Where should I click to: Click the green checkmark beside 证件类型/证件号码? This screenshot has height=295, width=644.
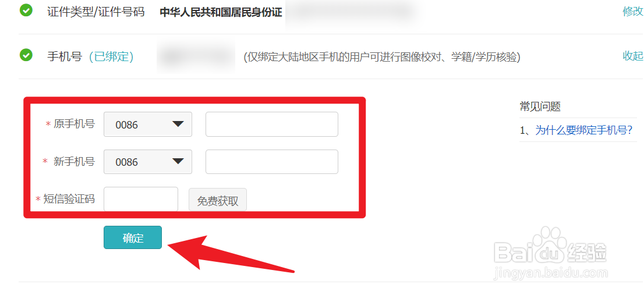[x=26, y=10]
